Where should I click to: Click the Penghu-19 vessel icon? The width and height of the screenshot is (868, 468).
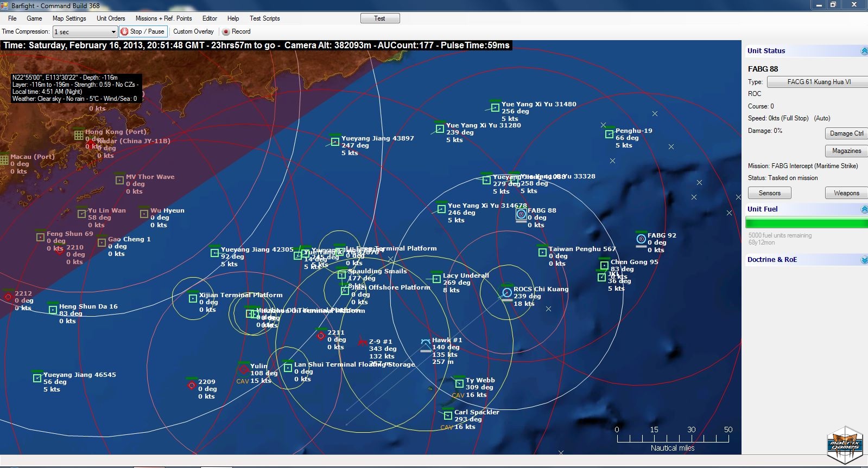[609, 134]
